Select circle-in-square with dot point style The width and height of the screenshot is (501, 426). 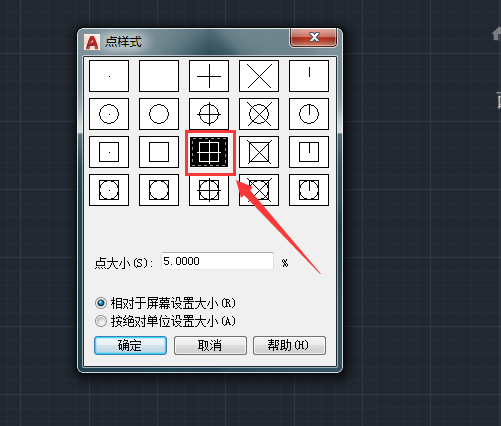pyautogui.click(x=109, y=190)
